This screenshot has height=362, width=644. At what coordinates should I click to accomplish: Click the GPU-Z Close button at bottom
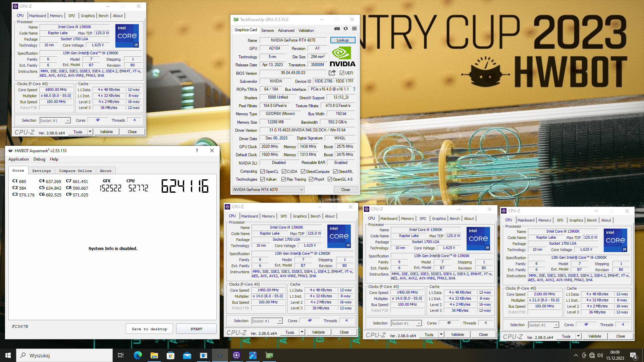(345, 190)
